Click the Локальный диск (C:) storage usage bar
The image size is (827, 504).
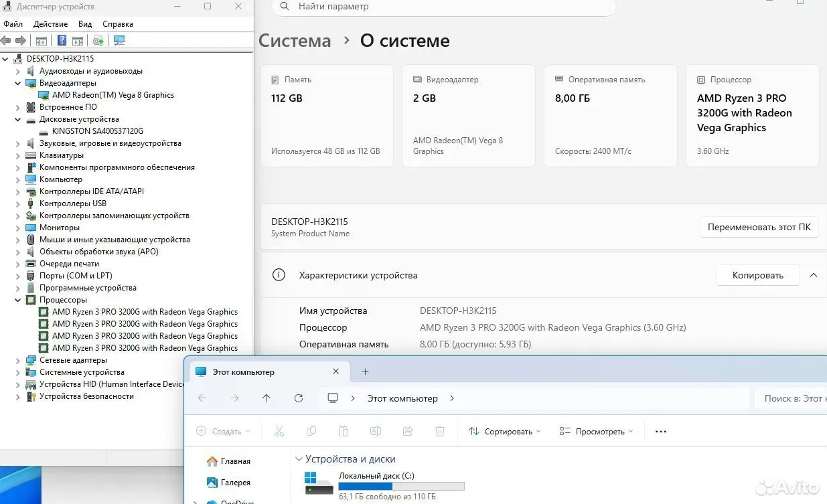tap(401, 487)
